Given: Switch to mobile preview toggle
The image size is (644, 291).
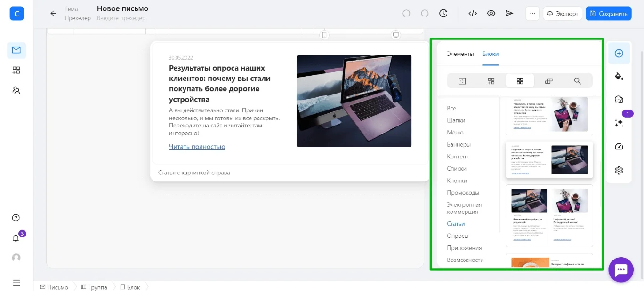Looking at the screenshot, I should point(324,35).
